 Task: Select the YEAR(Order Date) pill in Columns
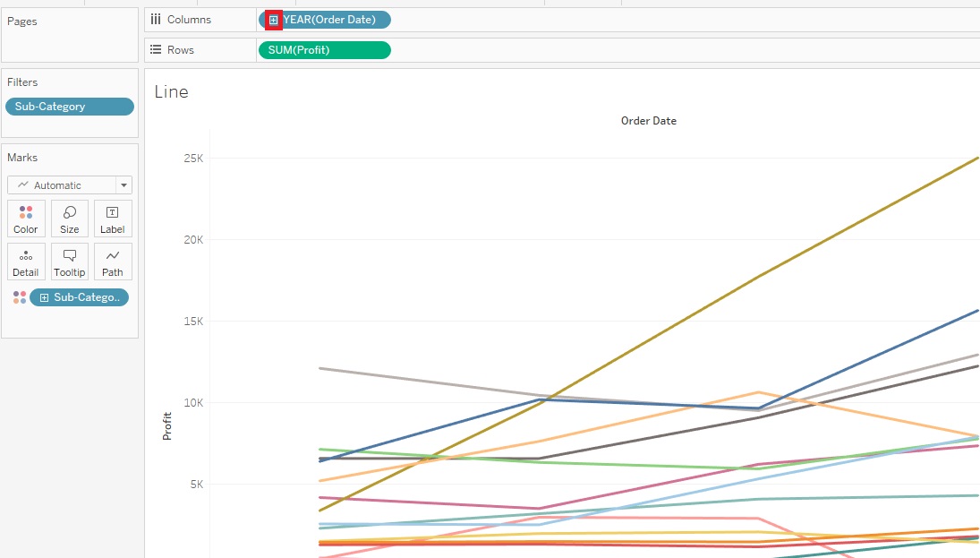click(x=325, y=20)
